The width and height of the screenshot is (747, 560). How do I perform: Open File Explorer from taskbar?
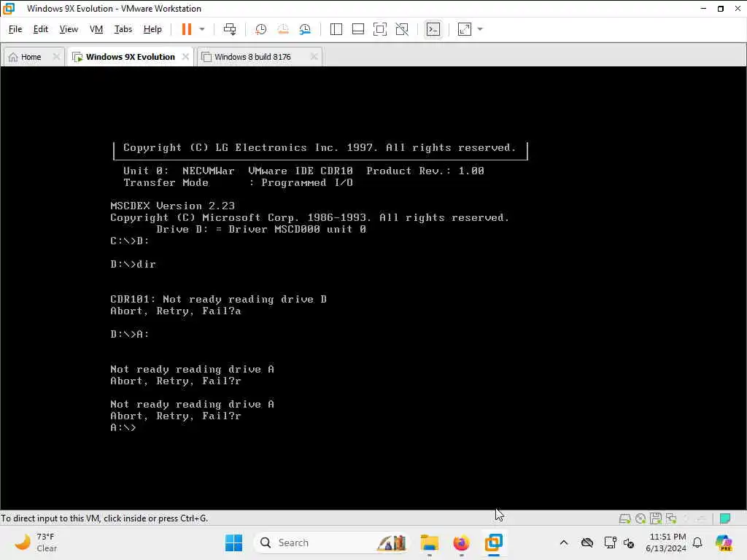point(429,542)
